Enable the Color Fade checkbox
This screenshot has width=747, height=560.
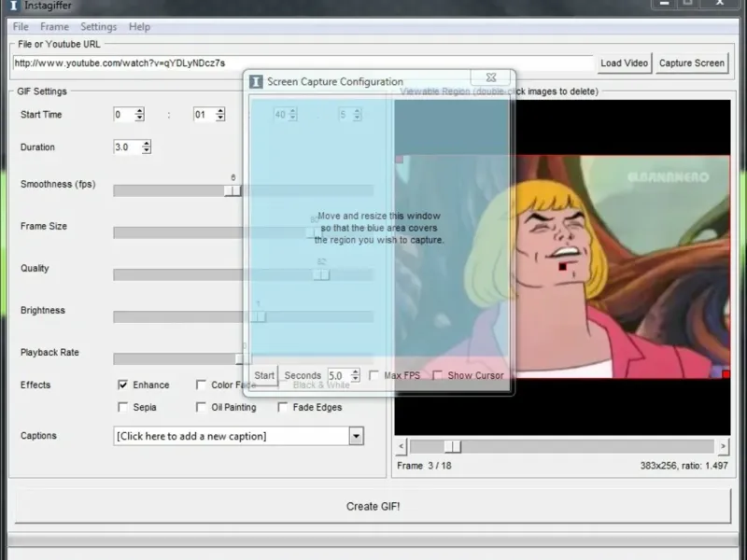[x=201, y=385]
